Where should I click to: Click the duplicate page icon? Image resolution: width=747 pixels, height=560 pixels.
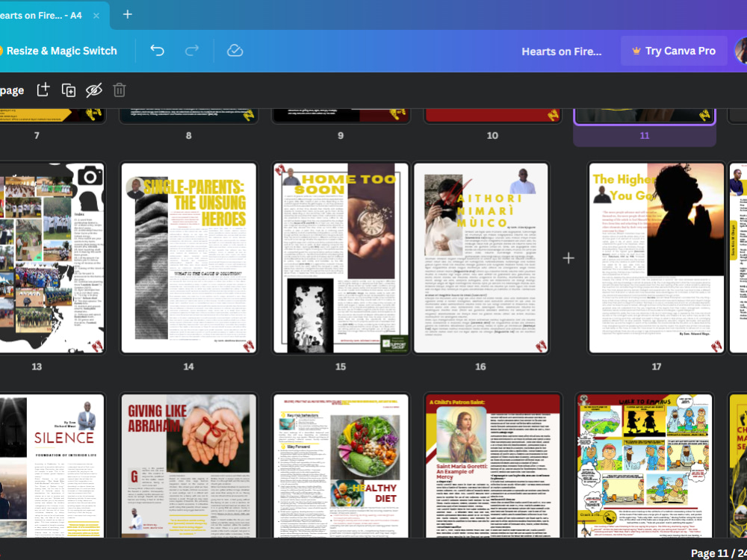tap(68, 90)
